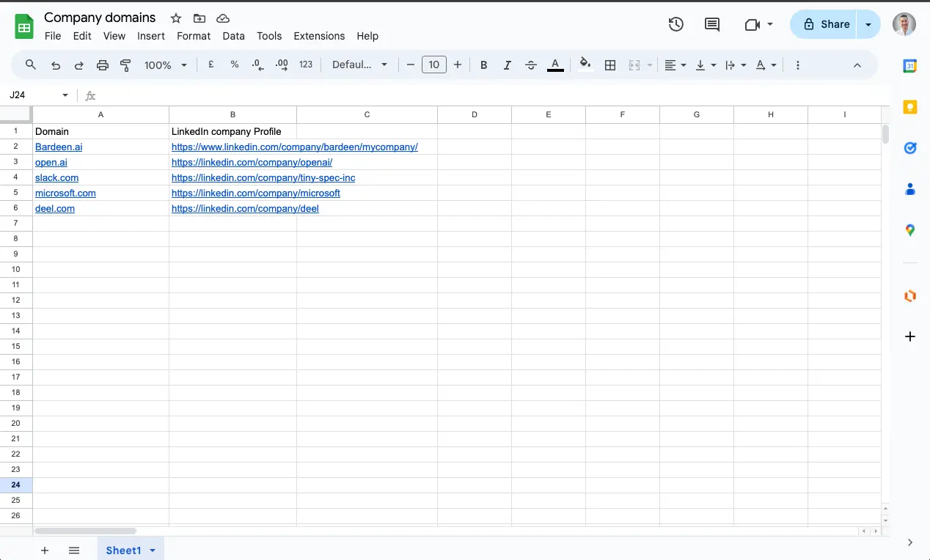Open the Extensions menu
The image size is (930, 560).
click(319, 36)
